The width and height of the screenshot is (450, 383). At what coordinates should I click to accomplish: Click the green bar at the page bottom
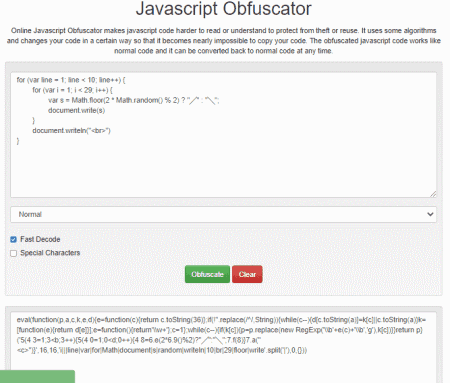[37, 376]
